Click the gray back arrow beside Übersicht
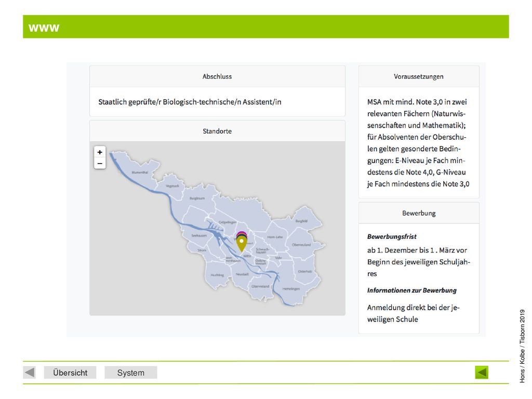532x399 pixels. point(30,372)
